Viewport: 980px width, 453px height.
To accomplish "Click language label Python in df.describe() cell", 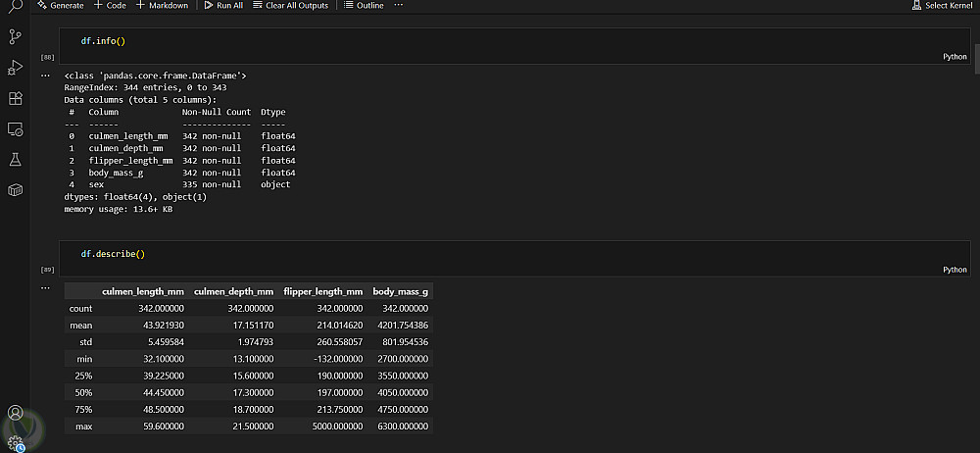I will click(x=955, y=270).
